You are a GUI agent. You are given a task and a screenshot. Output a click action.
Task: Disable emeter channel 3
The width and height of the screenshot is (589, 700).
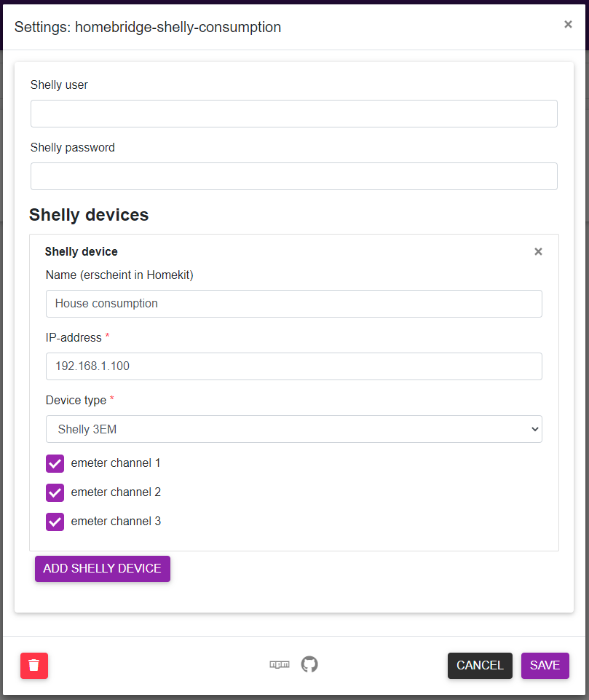[55, 522]
